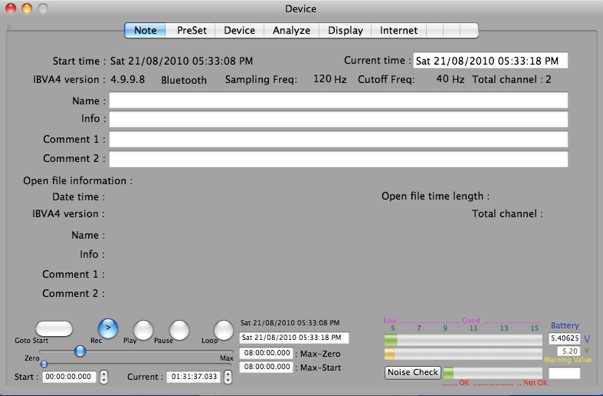Click the 40 Hz cutoff frequency value
Image resolution: width=603 pixels, height=396 pixels.
(450, 79)
